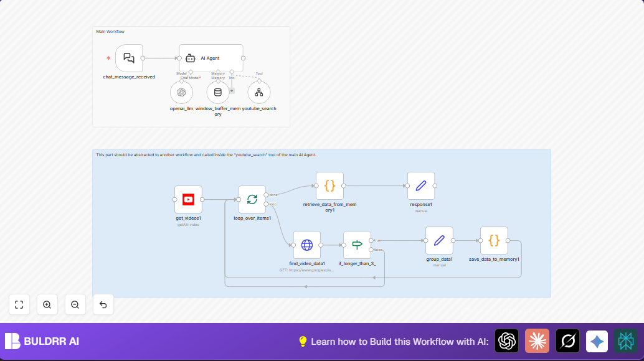Click the BULDRR AI logo

pos(42,341)
